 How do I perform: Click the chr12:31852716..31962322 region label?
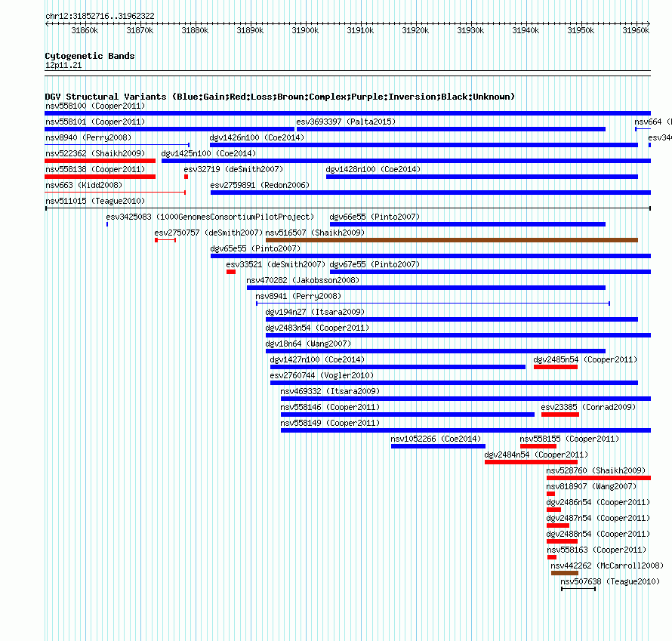click(100, 16)
